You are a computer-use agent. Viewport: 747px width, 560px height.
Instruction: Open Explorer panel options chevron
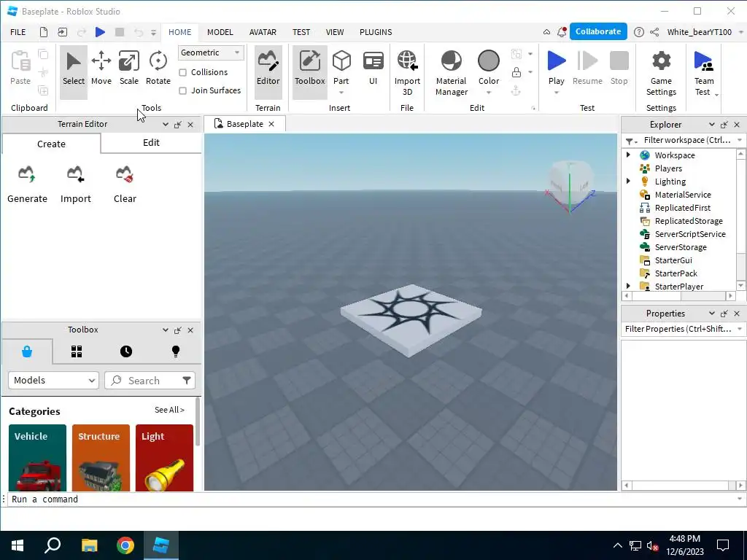712,124
